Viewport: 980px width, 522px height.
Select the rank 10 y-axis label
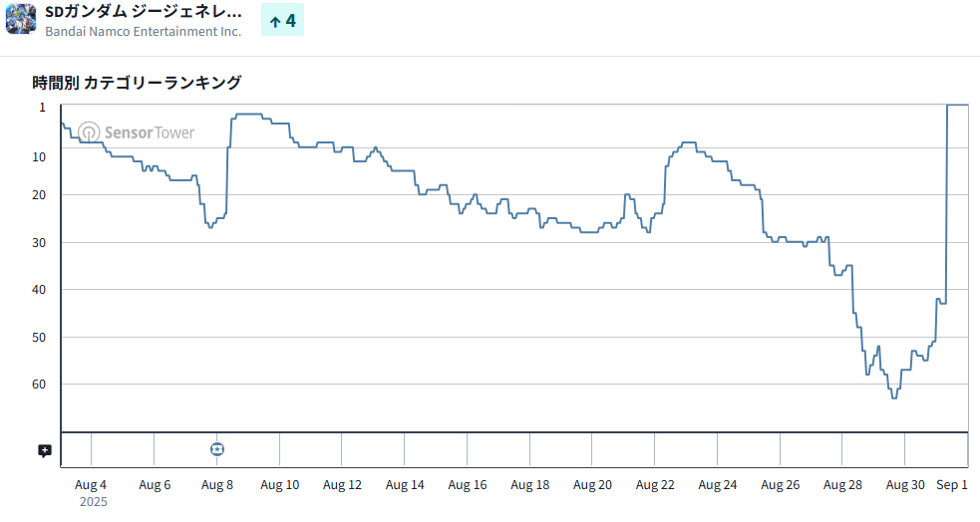(40, 156)
